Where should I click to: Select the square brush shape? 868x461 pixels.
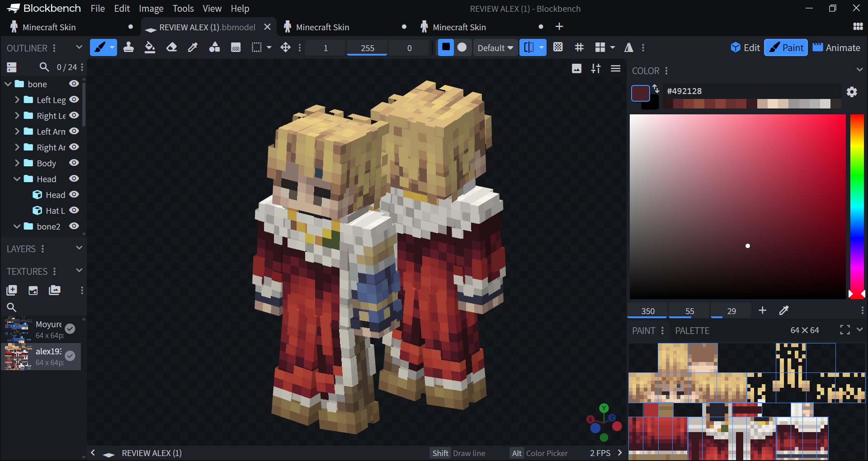click(x=446, y=47)
